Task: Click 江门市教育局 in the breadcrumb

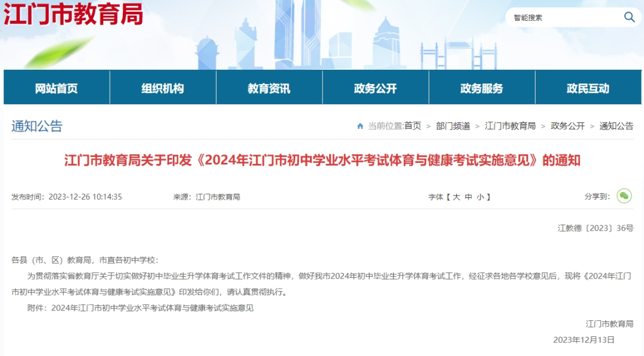Action: click(x=510, y=126)
